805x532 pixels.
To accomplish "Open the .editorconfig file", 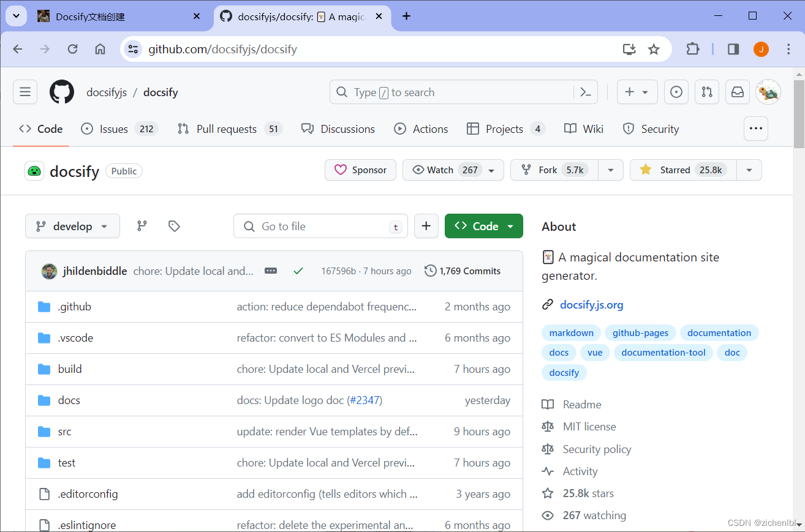I will pyautogui.click(x=88, y=494).
